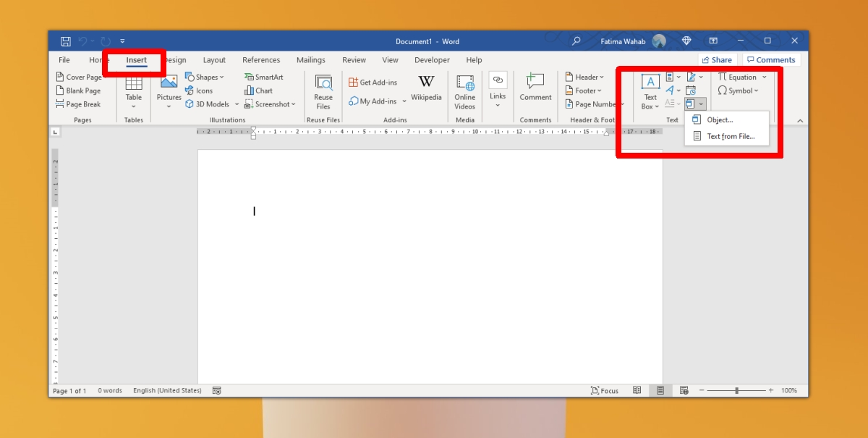Open the Wikipedia add-in

[x=426, y=87]
